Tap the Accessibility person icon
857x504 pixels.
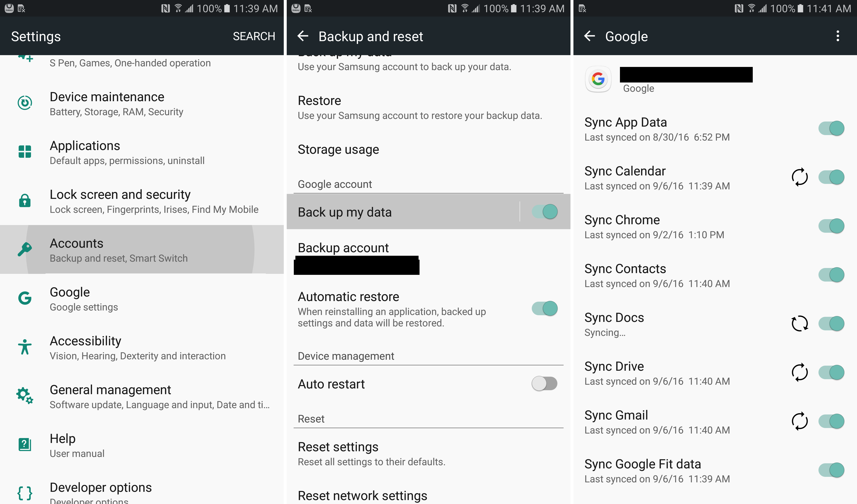point(25,347)
